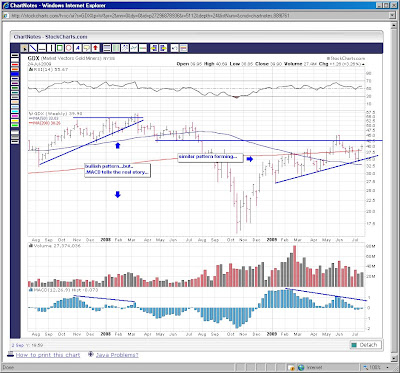The width and height of the screenshot is (400, 373).
Task: Click the icon beside Java Problems link
Action: click(91, 354)
